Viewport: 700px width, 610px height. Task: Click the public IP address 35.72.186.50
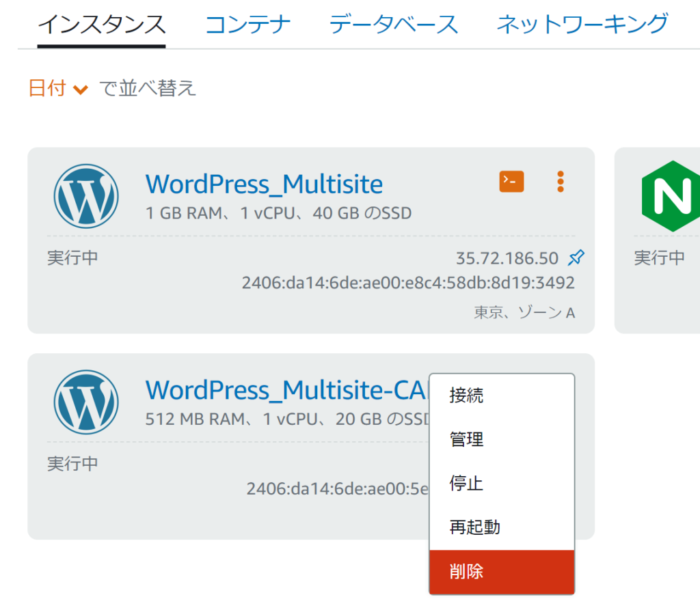pos(507,258)
